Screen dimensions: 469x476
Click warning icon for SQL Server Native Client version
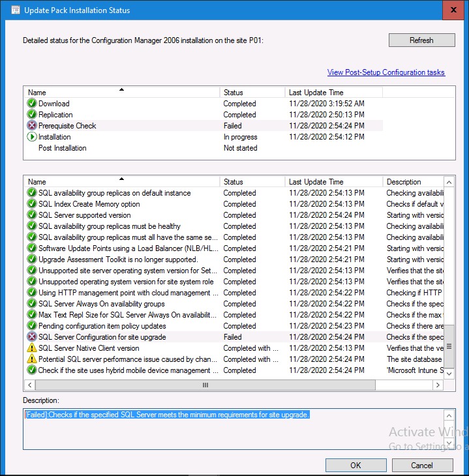(31, 348)
